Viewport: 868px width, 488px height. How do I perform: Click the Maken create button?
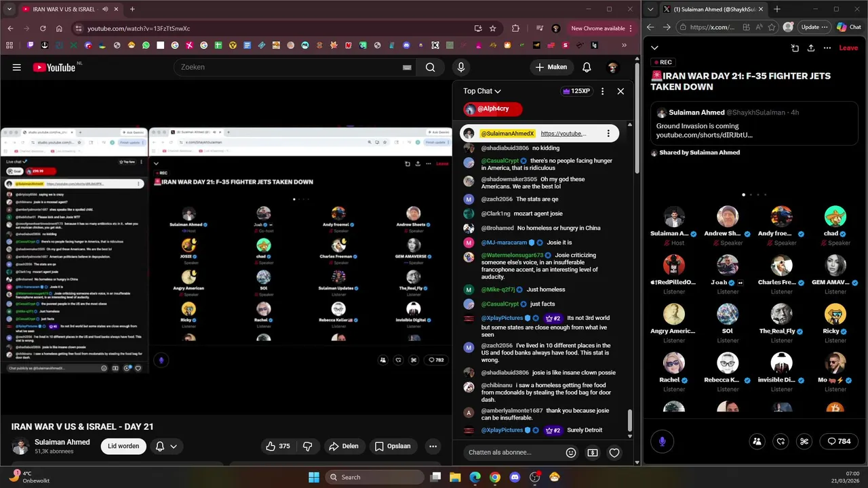pos(551,67)
